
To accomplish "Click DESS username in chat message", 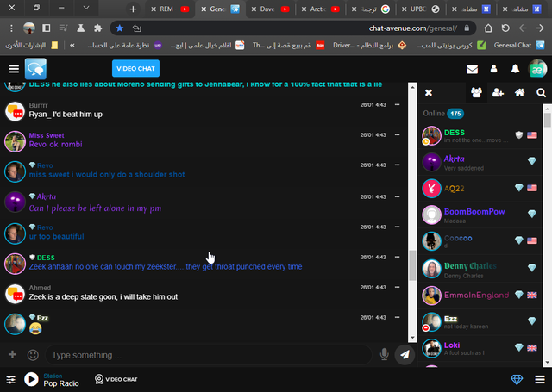I will [x=46, y=258].
